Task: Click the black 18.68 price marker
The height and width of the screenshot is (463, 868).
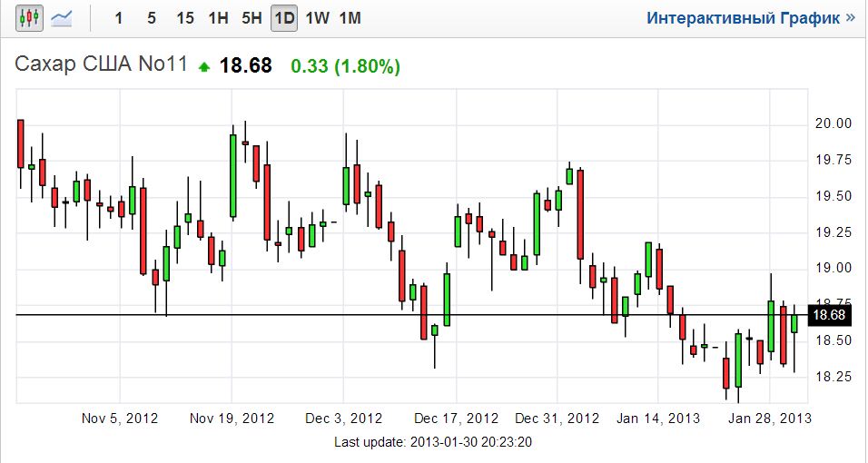Action: [x=829, y=315]
